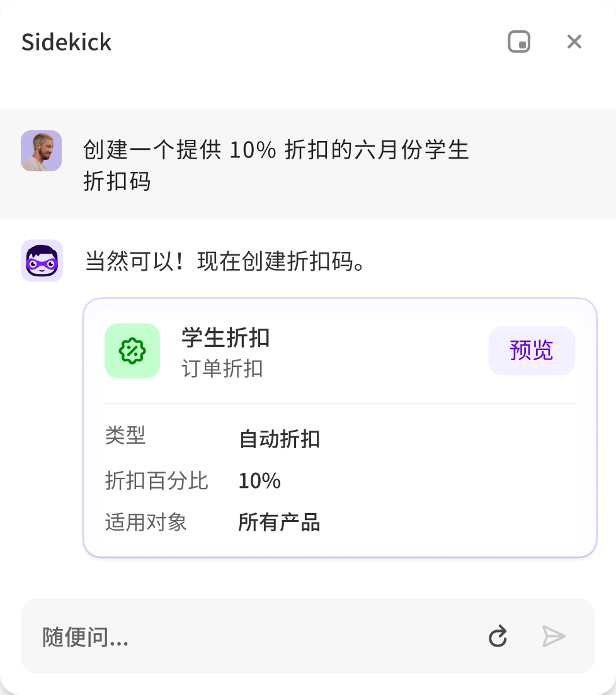Click the 所有产品 applies-to value
The width and height of the screenshot is (616, 695).
click(279, 523)
